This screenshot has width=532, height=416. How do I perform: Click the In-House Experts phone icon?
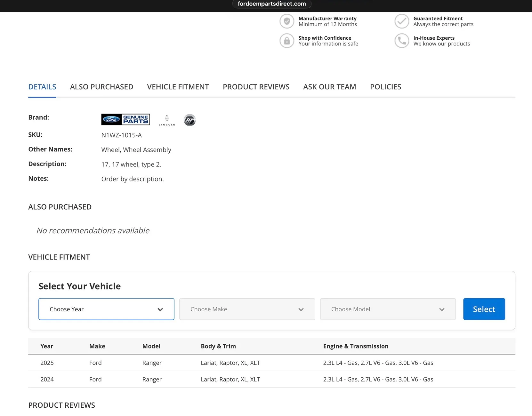402,41
